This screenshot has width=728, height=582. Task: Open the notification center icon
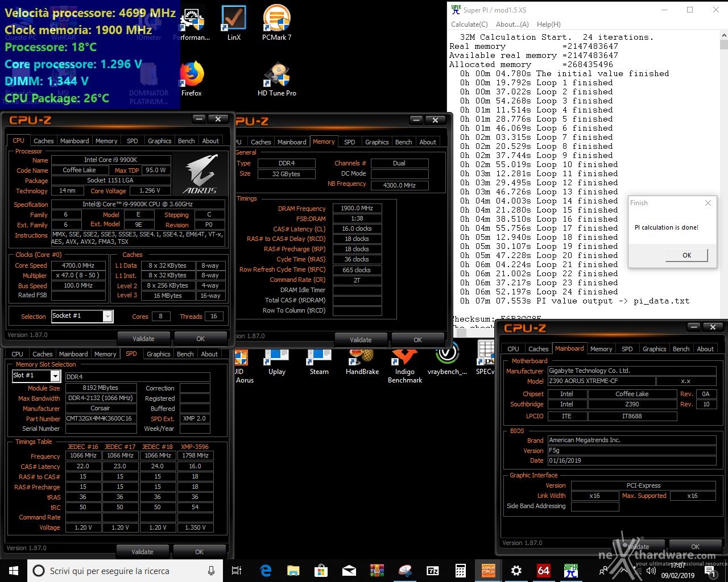[710, 571]
